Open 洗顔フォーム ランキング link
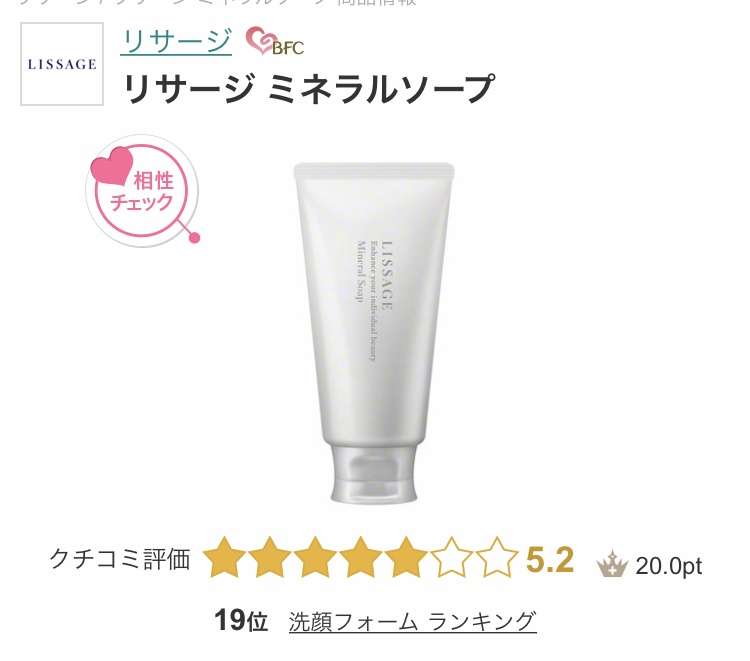 tap(412, 621)
